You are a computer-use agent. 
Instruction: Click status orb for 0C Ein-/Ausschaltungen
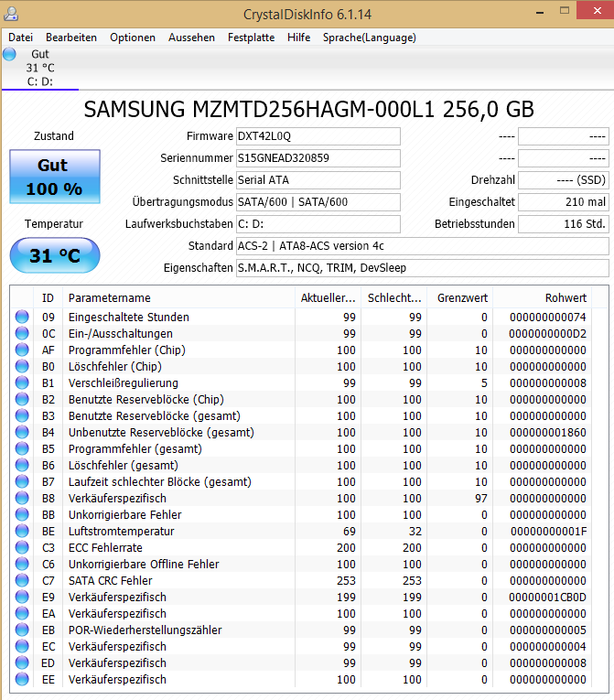point(22,333)
